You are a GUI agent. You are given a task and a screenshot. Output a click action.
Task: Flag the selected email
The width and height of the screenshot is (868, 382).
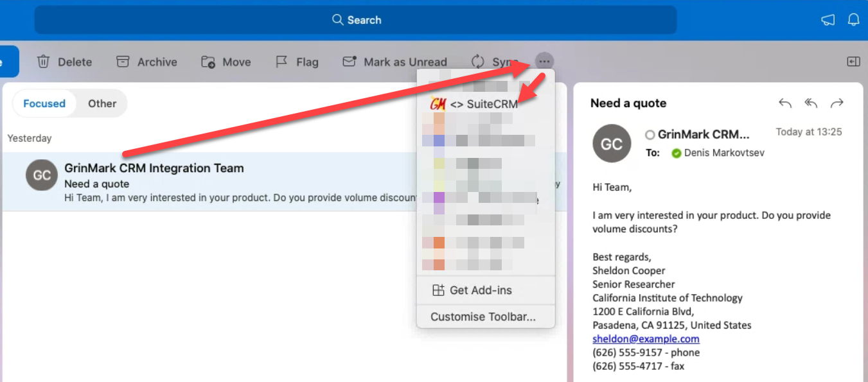297,62
